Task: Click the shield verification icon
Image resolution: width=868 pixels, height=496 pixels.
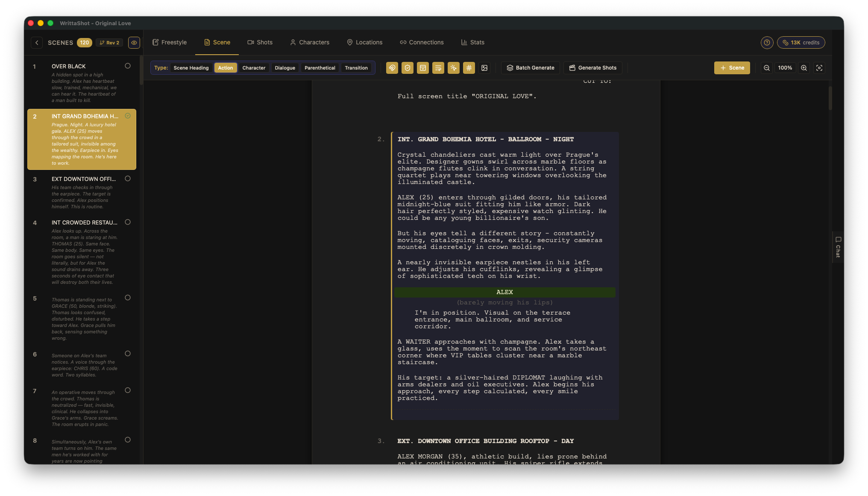Action: [x=407, y=67]
